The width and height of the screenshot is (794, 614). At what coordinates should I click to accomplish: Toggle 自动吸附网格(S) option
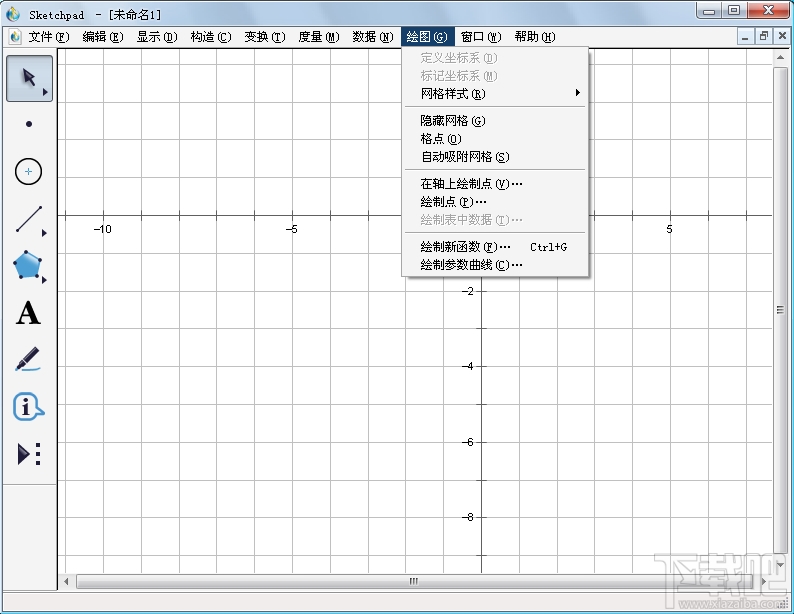(x=495, y=157)
